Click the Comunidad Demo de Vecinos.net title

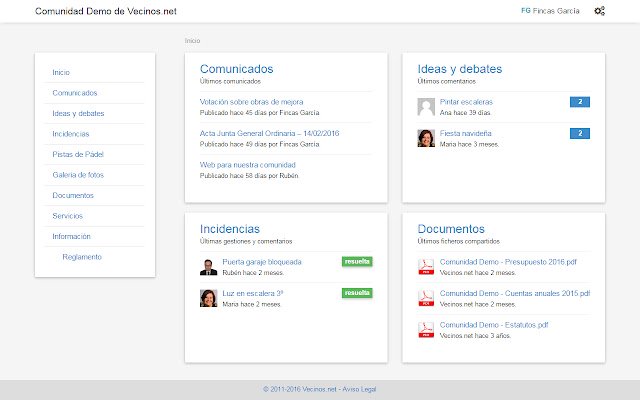(x=106, y=11)
